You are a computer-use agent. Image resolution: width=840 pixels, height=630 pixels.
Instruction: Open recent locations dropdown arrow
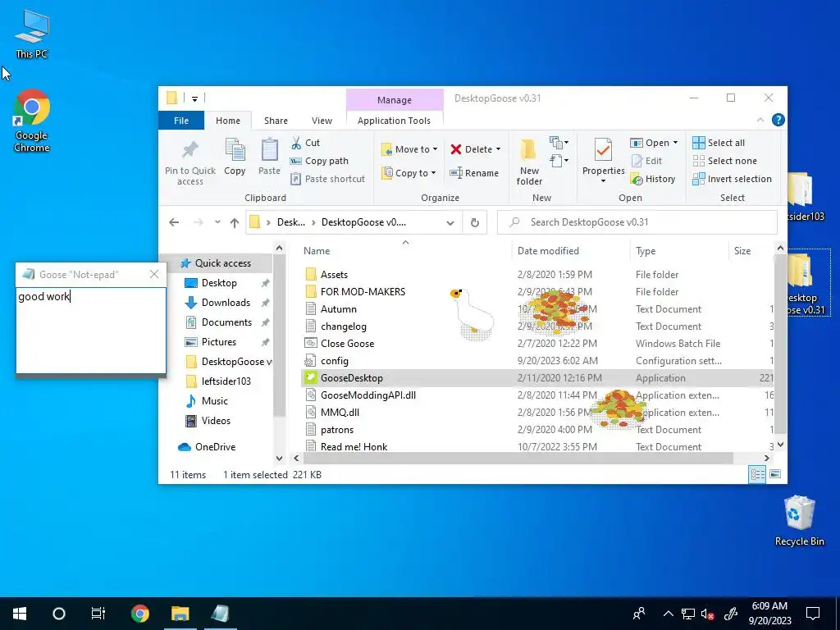click(x=217, y=222)
